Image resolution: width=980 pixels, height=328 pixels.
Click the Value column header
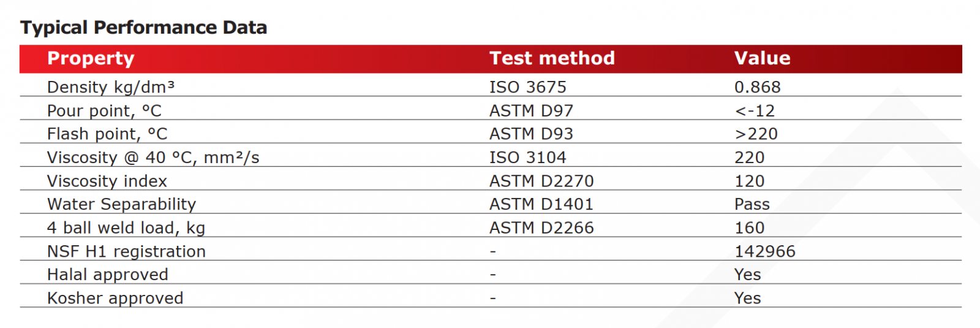762,58
